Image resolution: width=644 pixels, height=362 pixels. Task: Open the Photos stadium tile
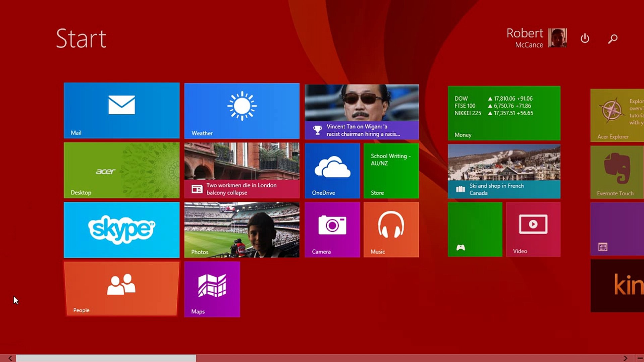point(241,230)
